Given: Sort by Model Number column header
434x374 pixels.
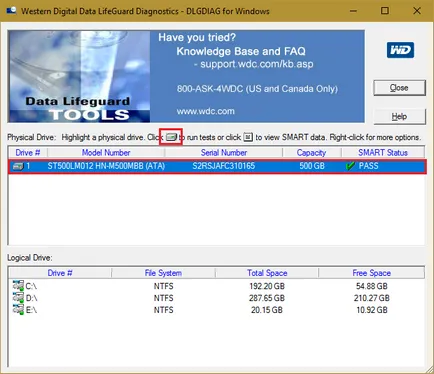Looking at the screenshot, I should [106, 153].
